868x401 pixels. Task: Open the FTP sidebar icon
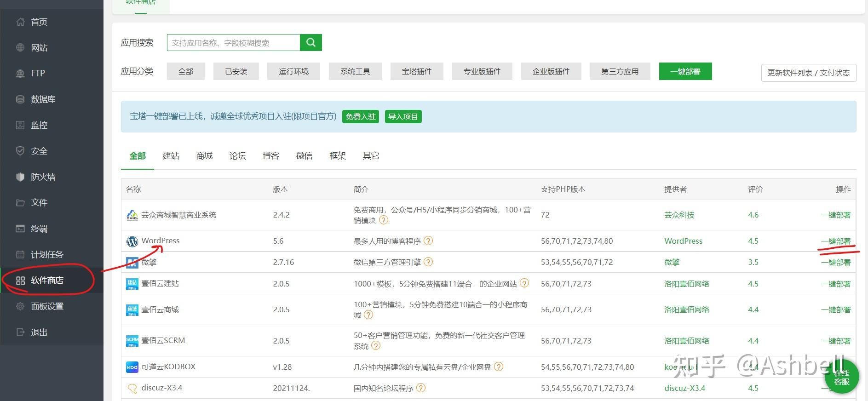click(x=20, y=73)
